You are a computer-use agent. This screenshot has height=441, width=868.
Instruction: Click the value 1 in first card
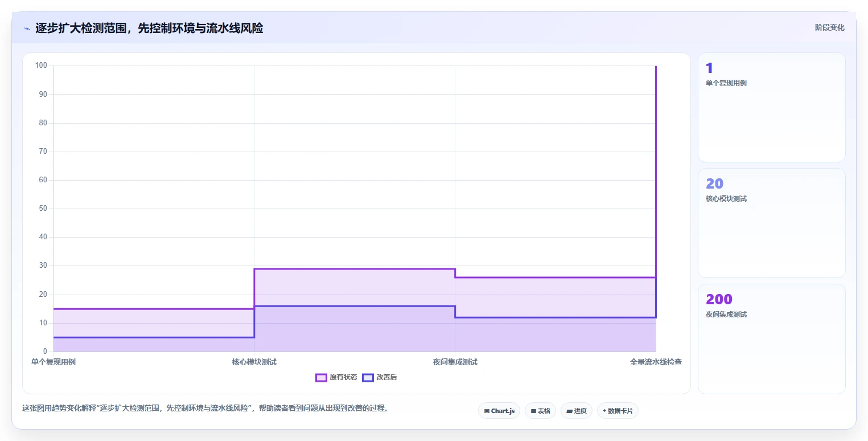pyautogui.click(x=709, y=68)
